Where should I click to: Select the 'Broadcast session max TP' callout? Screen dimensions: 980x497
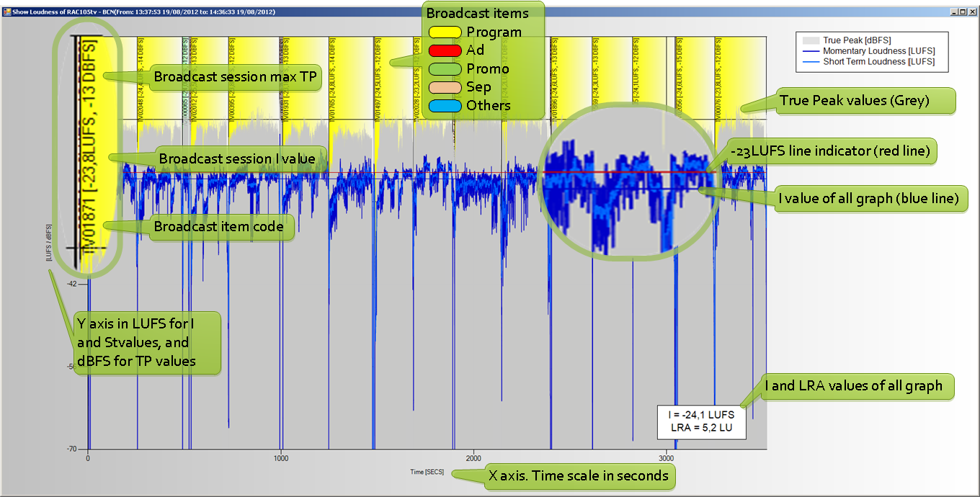pos(235,77)
